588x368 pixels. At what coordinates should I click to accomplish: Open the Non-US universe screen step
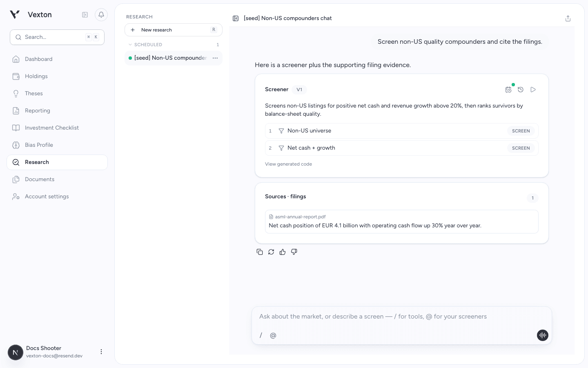click(x=402, y=131)
